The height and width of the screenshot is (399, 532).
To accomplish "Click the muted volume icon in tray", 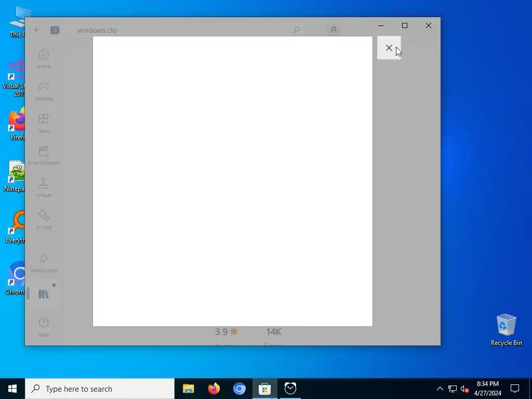I will (x=465, y=389).
